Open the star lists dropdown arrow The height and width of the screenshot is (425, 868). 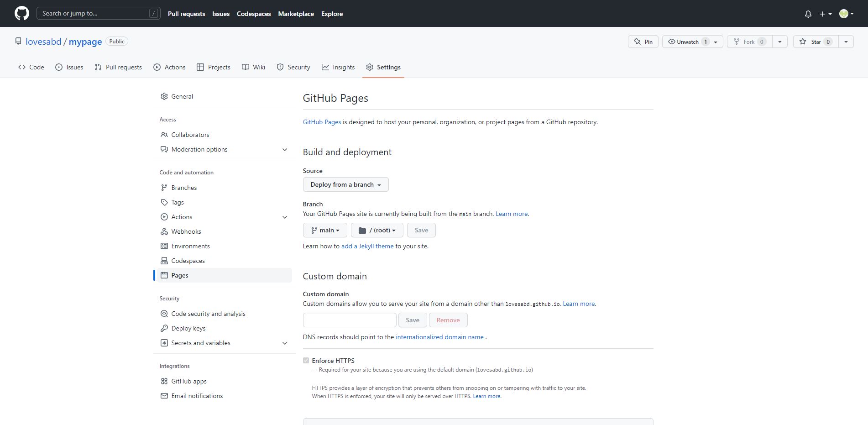(846, 42)
